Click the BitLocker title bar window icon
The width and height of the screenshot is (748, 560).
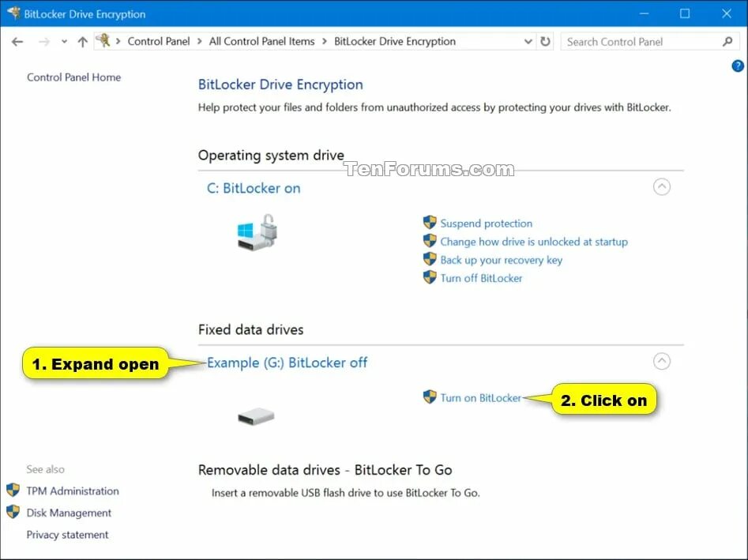(13, 13)
